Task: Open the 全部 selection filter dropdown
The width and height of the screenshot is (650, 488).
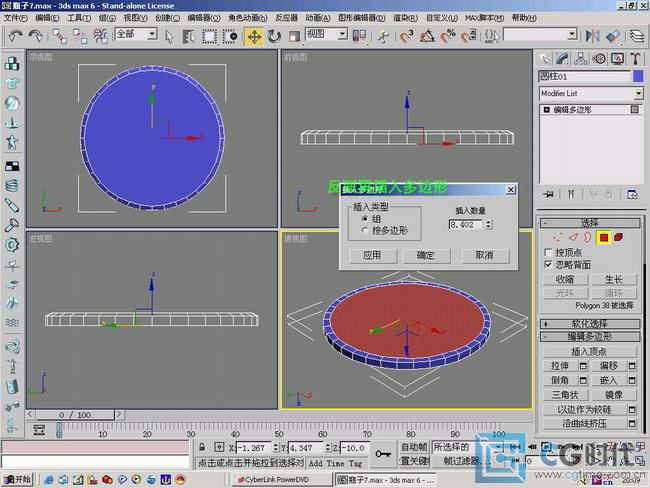Action: [152, 34]
